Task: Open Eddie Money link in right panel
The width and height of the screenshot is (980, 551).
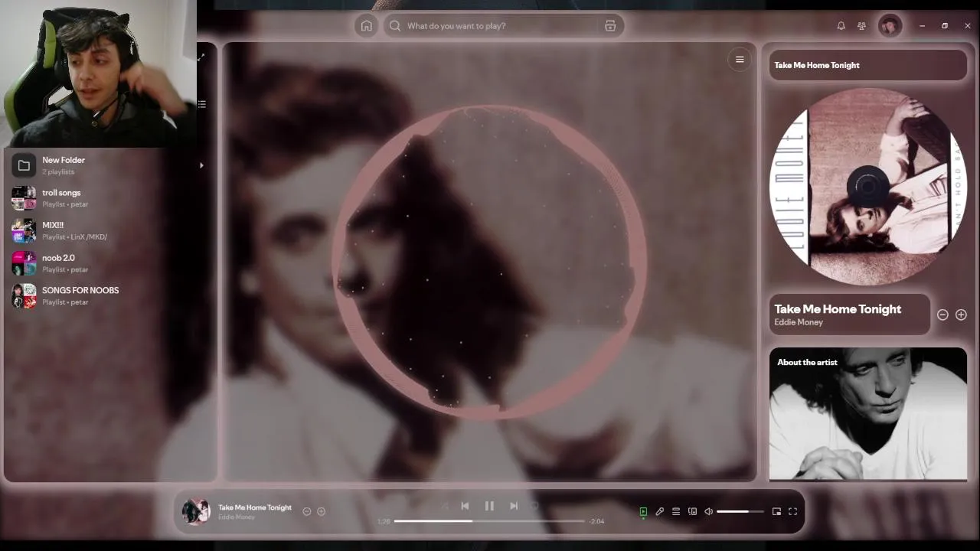Action: pos(799,322)
